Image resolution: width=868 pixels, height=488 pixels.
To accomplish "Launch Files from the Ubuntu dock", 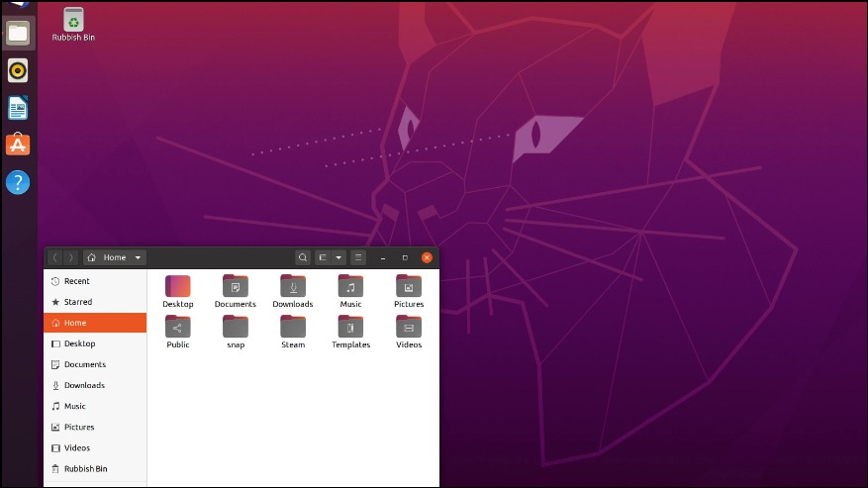I will click(18, 34).
